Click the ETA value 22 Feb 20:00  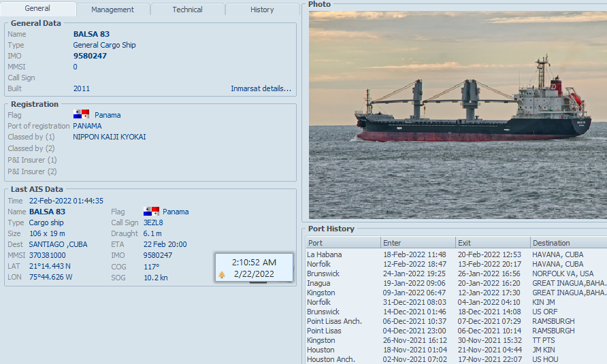[x=165, y=244]
